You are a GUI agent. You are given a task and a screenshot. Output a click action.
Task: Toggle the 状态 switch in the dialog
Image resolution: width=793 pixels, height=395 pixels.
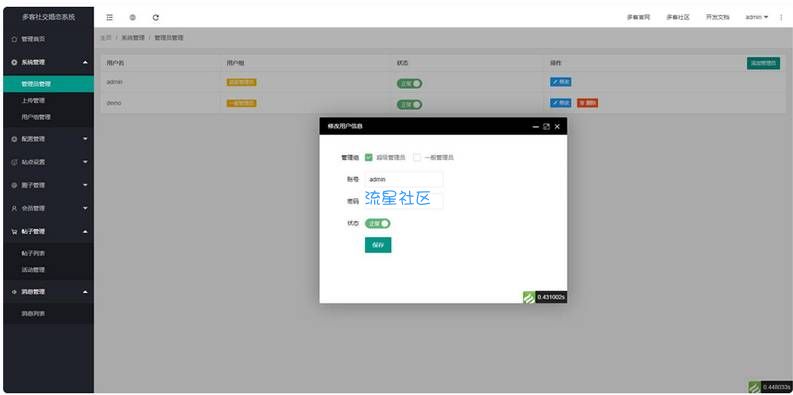[x=377, y=224]
